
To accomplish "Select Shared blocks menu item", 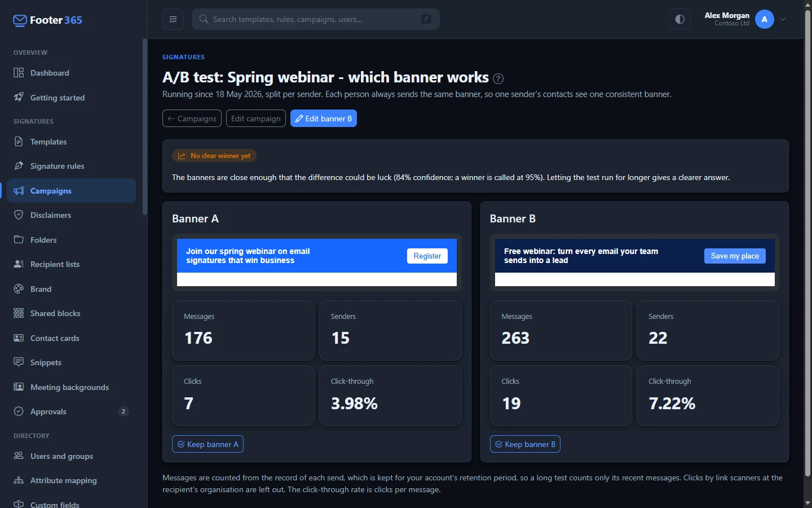I will coord(72,313).
